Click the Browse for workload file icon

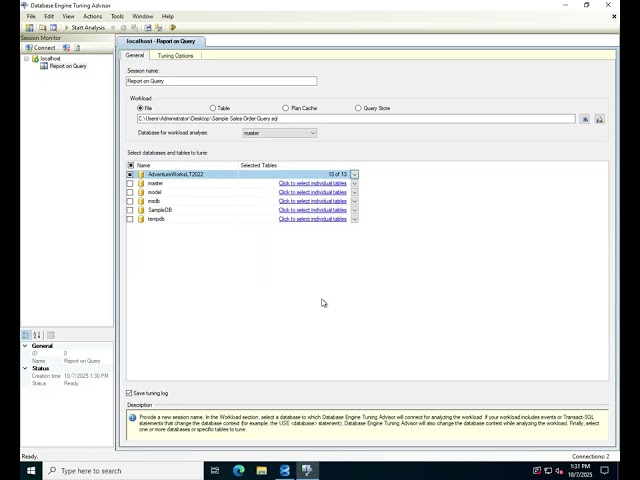(585, 119)
